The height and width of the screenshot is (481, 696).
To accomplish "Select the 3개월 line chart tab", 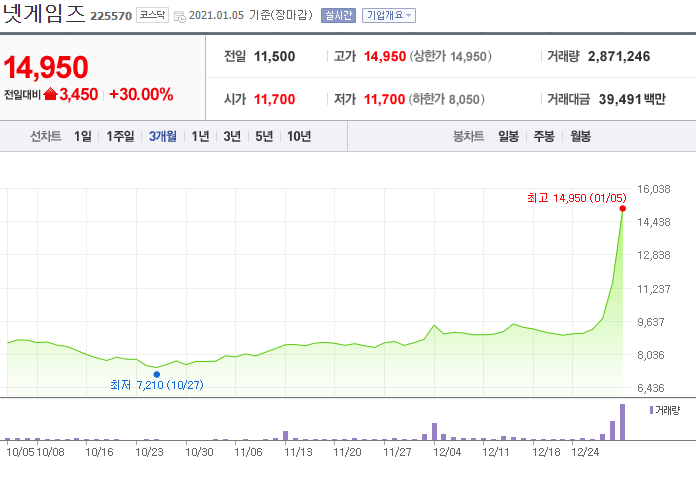I will point(162,136).
